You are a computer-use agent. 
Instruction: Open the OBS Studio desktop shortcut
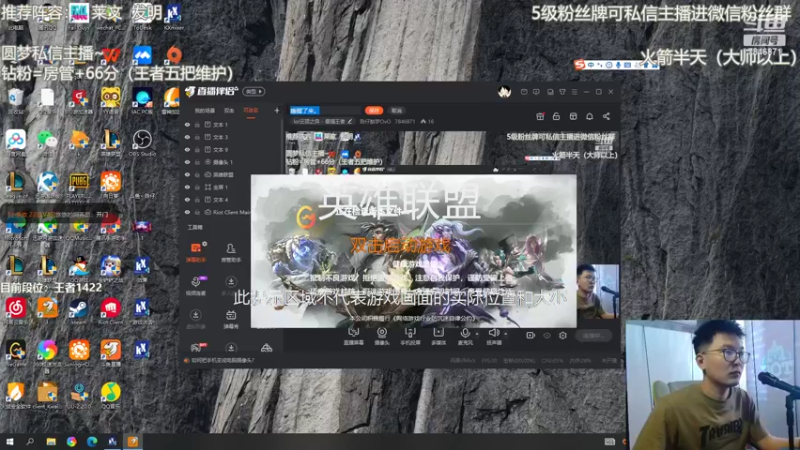142,143
